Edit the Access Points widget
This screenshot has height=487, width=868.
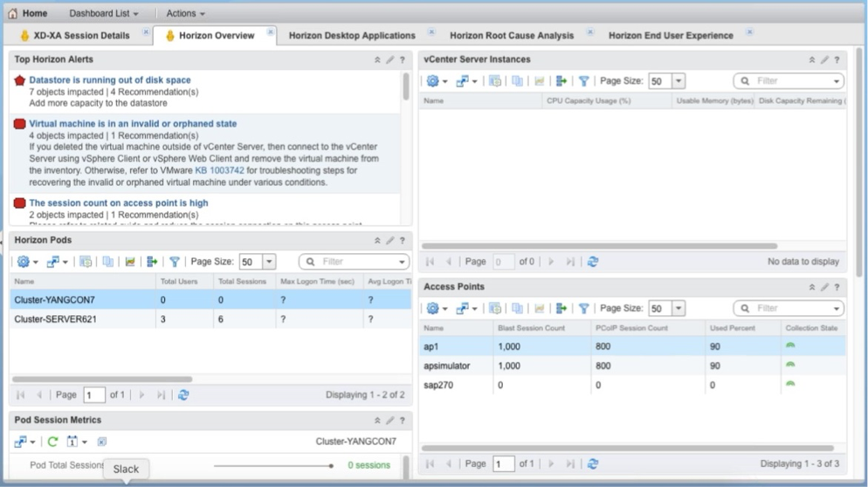[x=824, y=287]
